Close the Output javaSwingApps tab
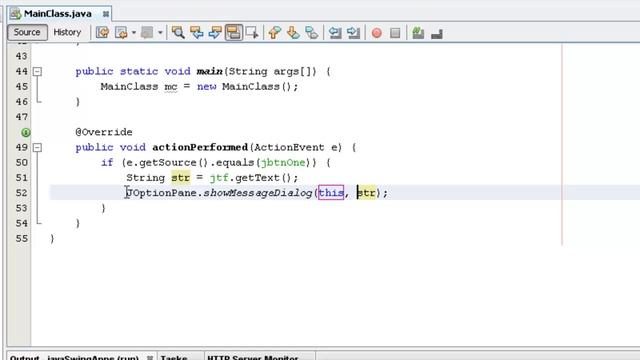 150,358
